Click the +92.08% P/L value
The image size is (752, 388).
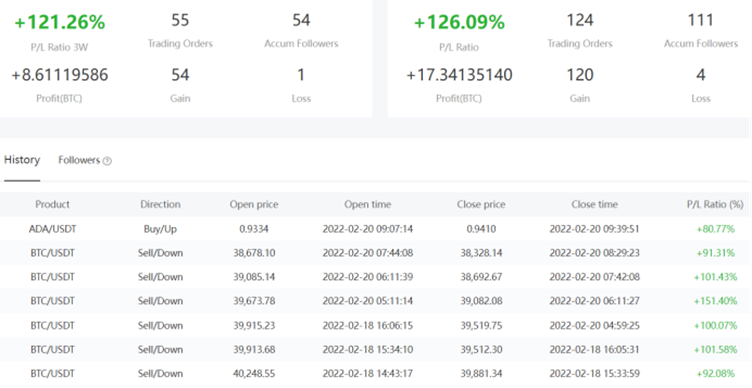715,373
